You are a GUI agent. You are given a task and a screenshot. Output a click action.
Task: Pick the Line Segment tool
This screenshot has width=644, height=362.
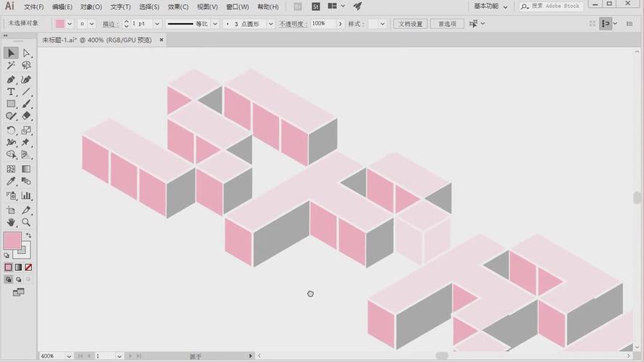tap(26, 91)
